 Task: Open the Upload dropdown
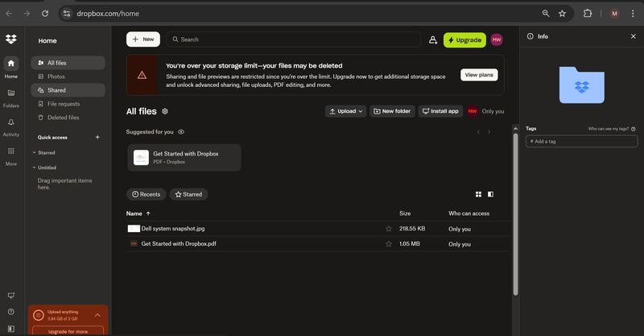[345, 111]
